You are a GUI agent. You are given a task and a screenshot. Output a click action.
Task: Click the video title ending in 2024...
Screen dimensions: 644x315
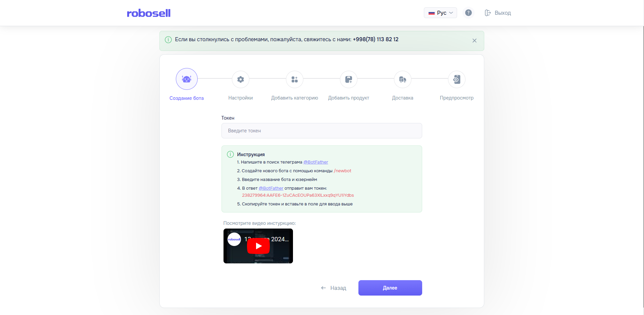point(266,239)
